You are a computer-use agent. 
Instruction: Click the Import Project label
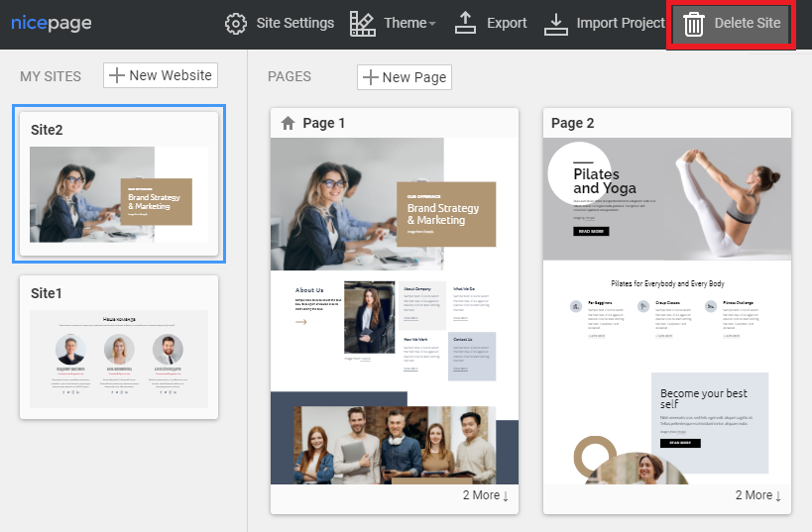click(621, 24)
